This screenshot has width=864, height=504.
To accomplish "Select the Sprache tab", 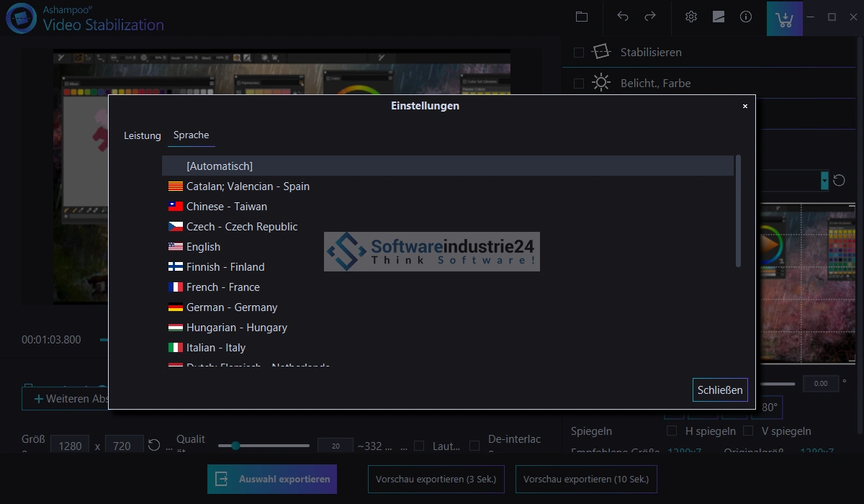I will [x=191, y=135].
